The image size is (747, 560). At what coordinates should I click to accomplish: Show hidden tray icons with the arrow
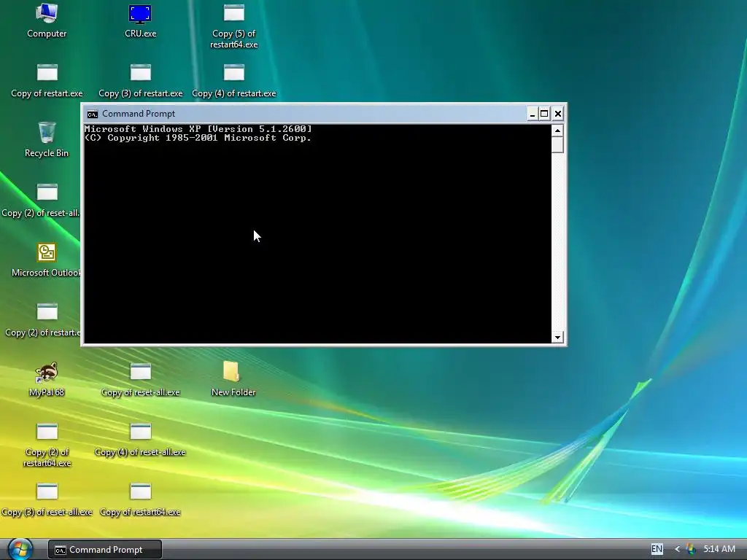[x=677, y=549]
